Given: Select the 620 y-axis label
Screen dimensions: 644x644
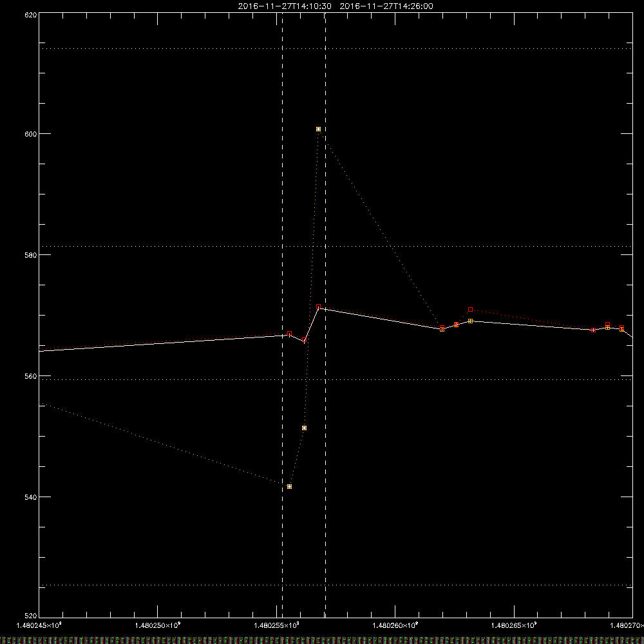Looking at the screenshot, I should click(31, 15).
